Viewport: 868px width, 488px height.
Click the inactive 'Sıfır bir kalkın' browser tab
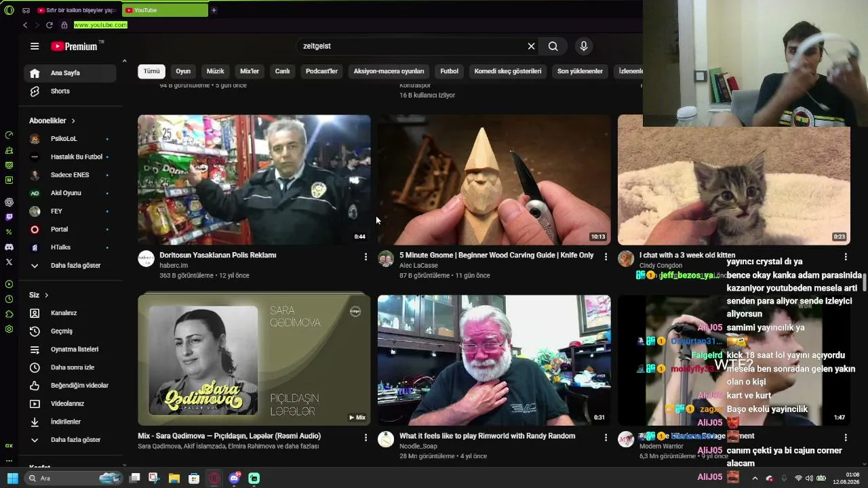pos(77,10)
